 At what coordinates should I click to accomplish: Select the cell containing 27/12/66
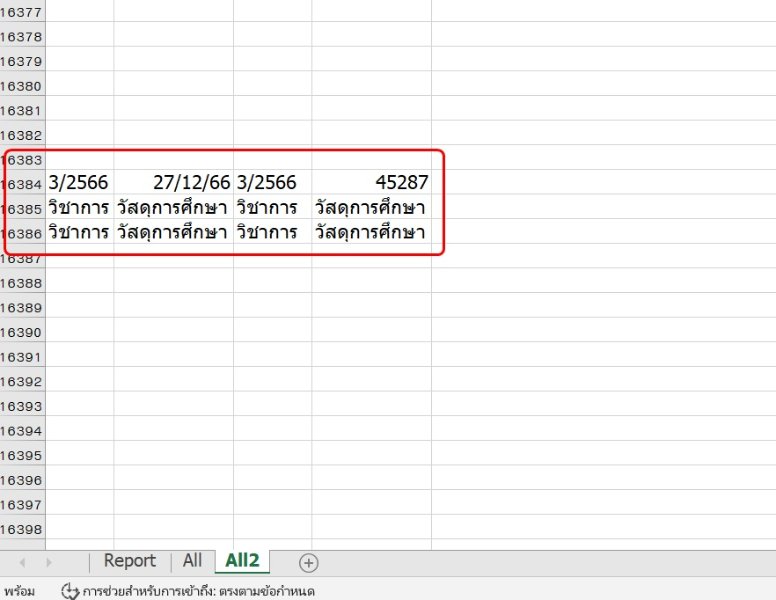tap(173, 182)
